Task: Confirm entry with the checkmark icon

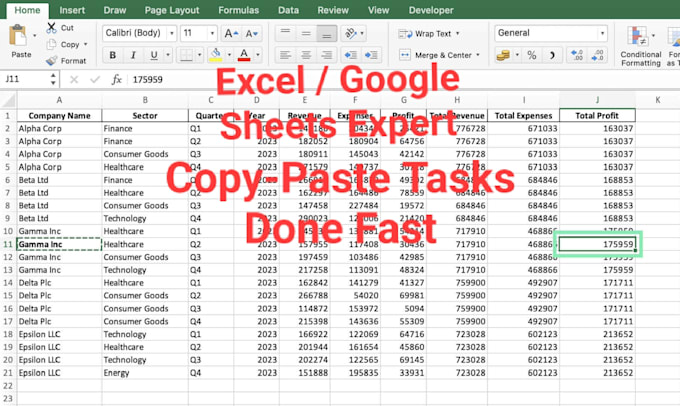Action: pyautogui.click(x=95, y=79)
